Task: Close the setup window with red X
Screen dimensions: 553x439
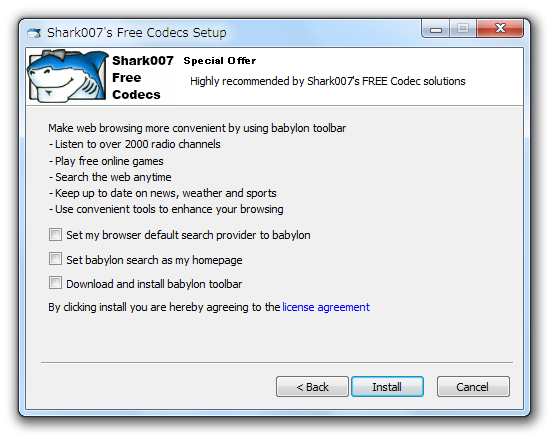Action: [x=500, y=29]
